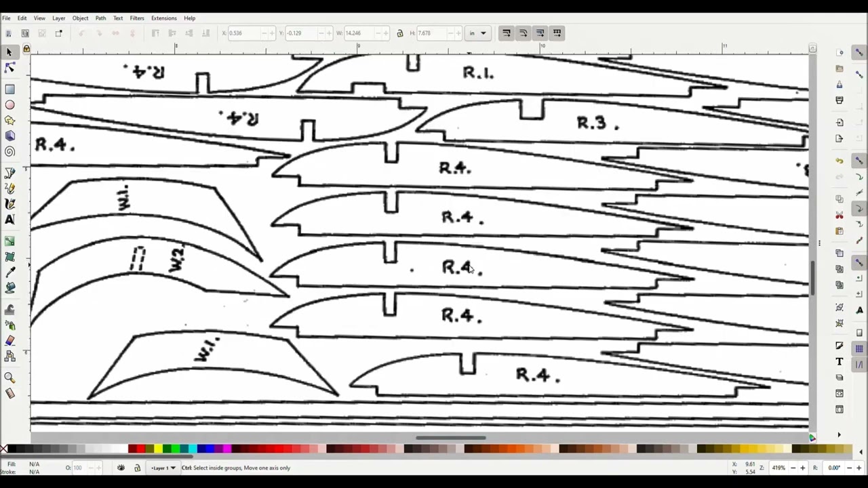The height and width of the screenshot is (488, 868).
Task: Click the Cut scissors icon
Action: [840, 215]
